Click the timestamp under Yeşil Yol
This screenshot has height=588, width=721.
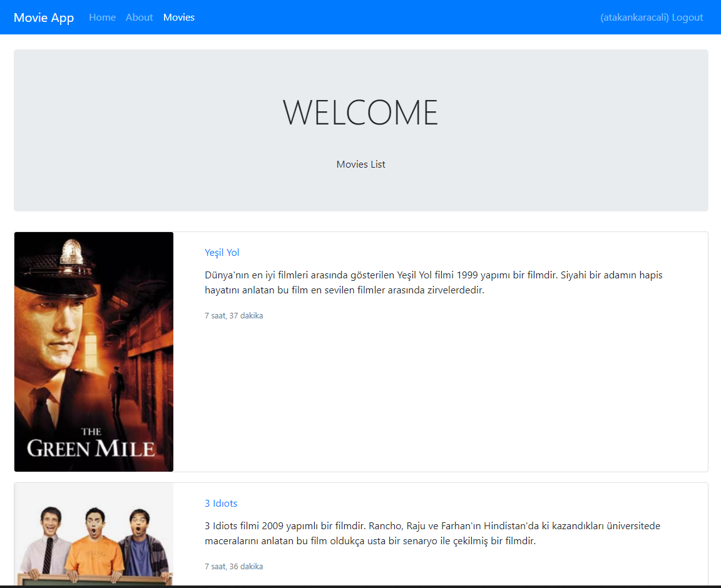pos(233,315)
